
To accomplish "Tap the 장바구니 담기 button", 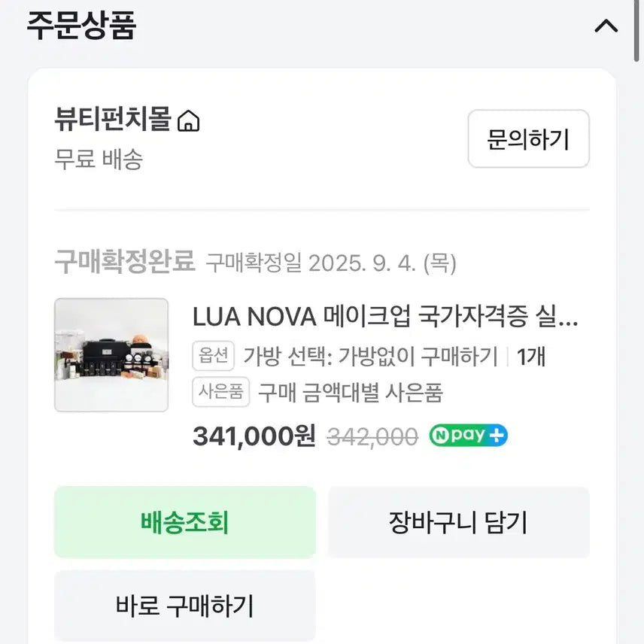I will click(458, 522).
